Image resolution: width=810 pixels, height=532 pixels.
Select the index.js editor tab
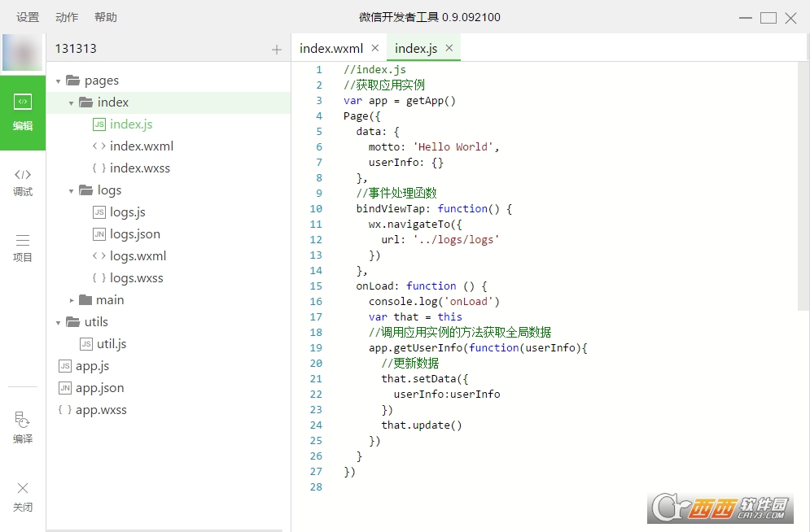(x=416, y=48)
